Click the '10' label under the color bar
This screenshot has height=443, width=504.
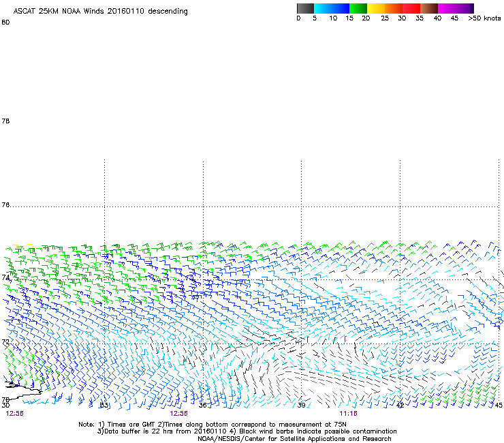[333, 18]
